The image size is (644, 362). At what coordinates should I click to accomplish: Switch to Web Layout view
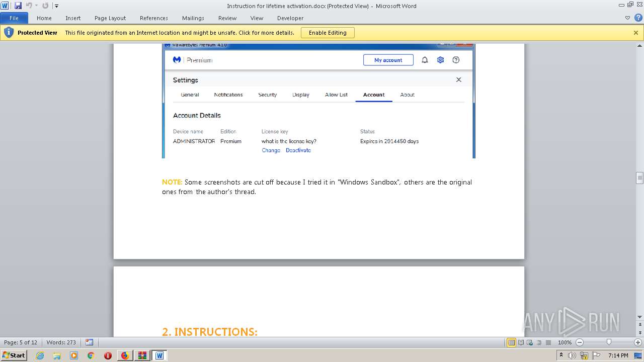tap(530, 342)
